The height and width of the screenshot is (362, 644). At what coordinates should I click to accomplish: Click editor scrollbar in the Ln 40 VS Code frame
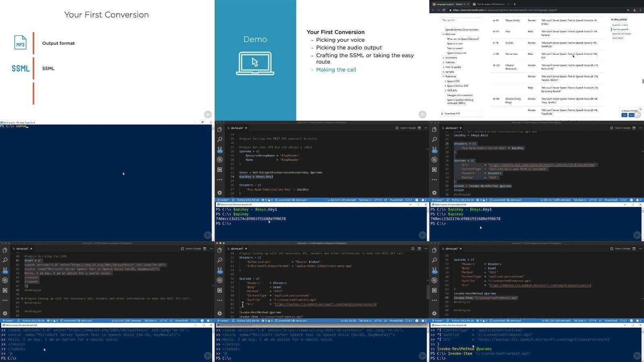(x=427, y=292)
